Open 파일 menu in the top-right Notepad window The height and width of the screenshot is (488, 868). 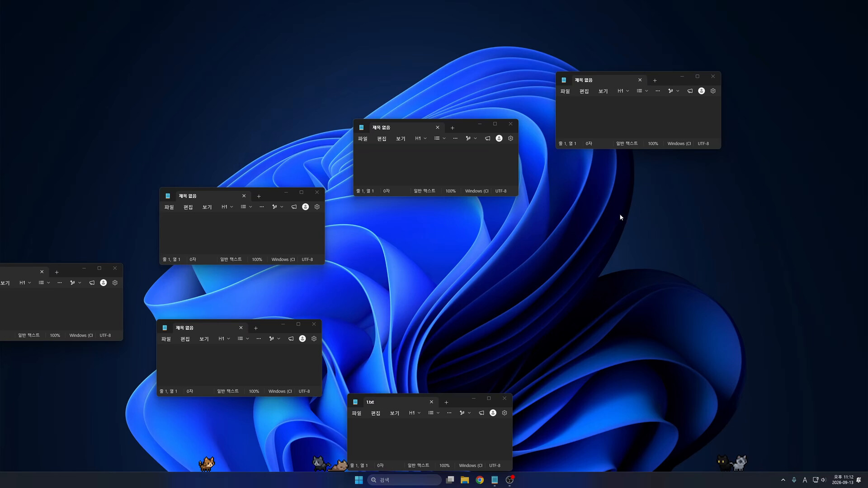[x=565, y=91]
